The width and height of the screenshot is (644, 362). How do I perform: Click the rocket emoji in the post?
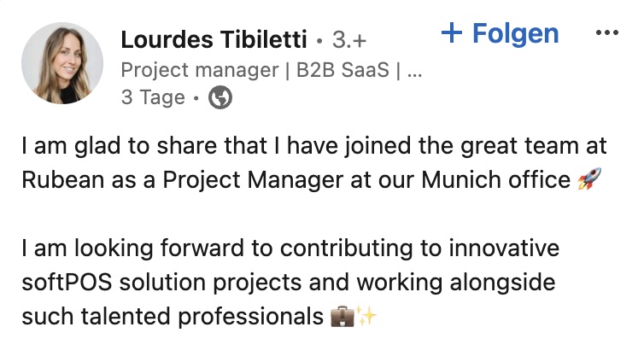pos(589,180)
